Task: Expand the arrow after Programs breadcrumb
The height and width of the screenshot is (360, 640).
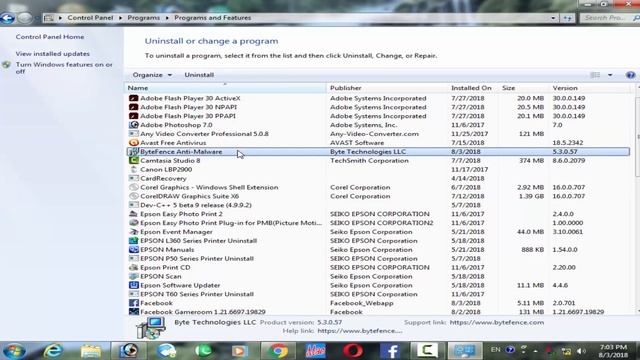Action: click(x=167, y=18)
